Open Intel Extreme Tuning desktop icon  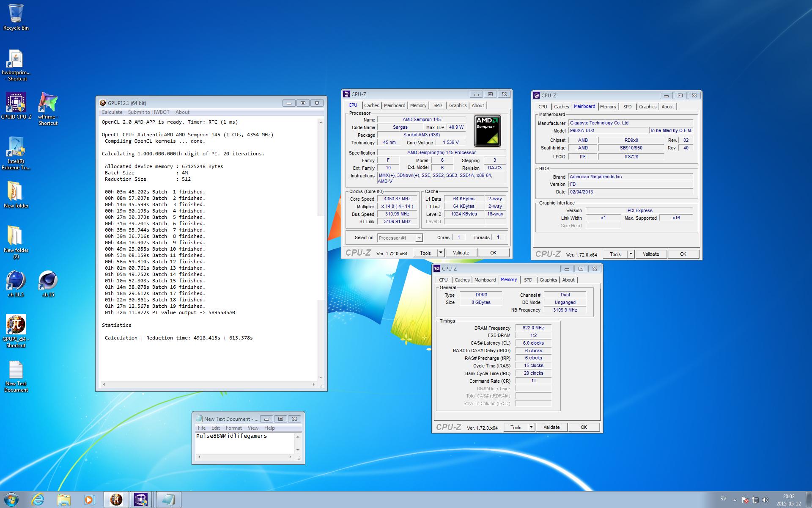pos(16,153)
